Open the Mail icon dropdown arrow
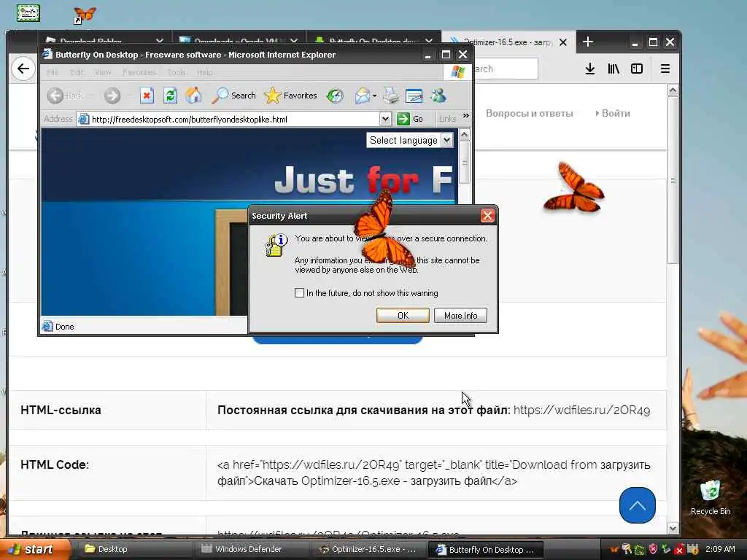Image resolution: width=747 pixels, height=560 pixels. coord(374,96)
